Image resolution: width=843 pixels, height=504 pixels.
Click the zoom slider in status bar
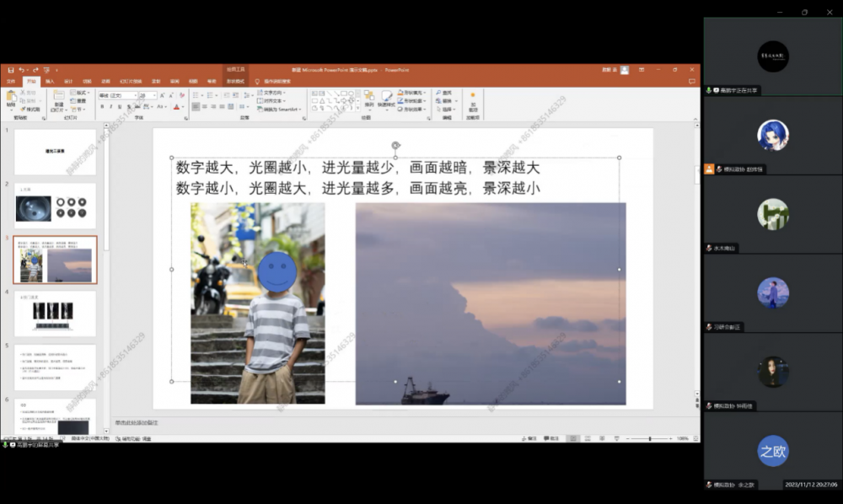649,438
